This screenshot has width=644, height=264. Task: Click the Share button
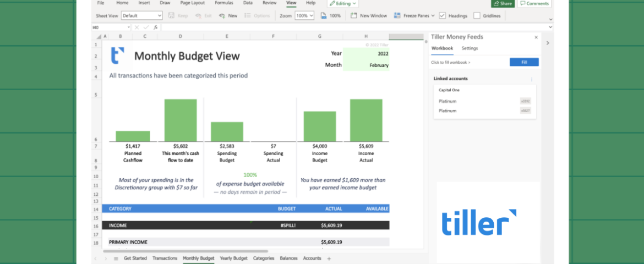(x=503, y=3)
